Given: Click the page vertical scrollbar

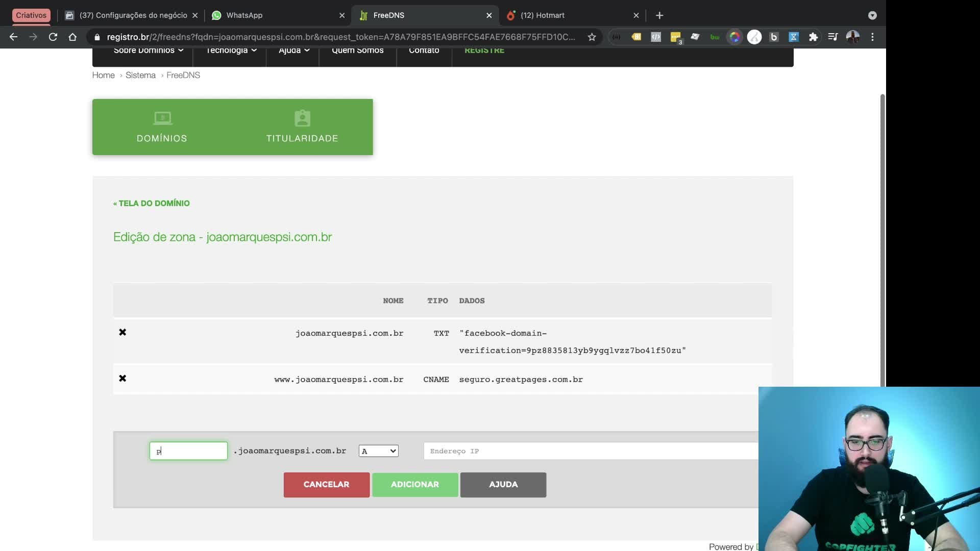Looking at the screenshot, I should pyautogui.click(x=883, y=240).
